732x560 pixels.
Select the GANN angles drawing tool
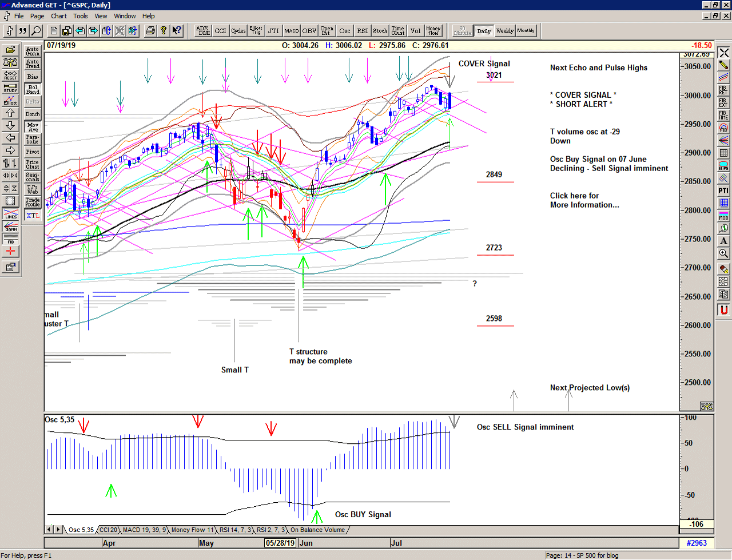point(10,227)
